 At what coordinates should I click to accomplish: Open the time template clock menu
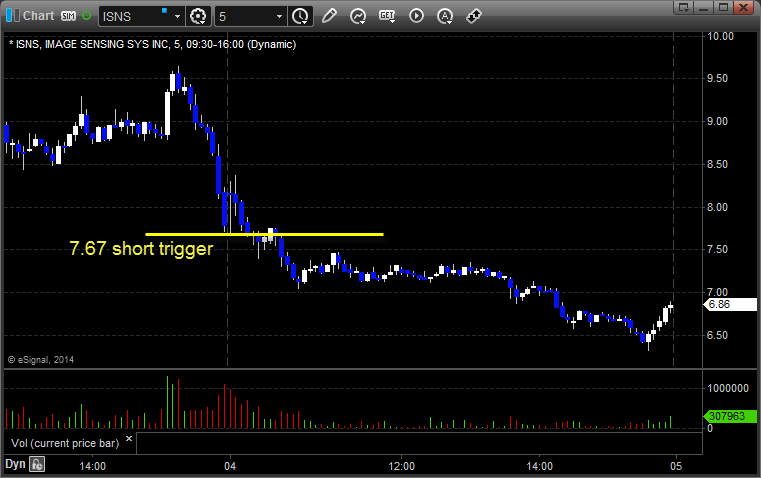coord(300,16)
